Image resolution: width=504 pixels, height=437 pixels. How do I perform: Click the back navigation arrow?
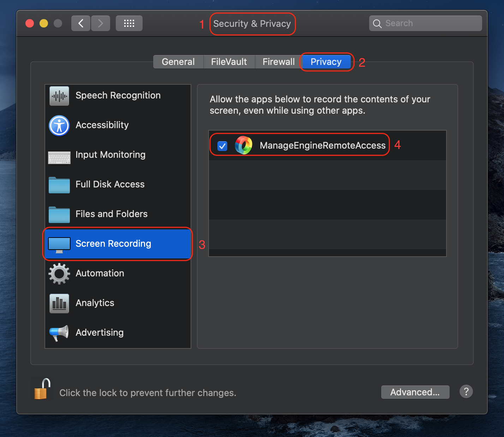pyautogui.click(x=80, y=23)
